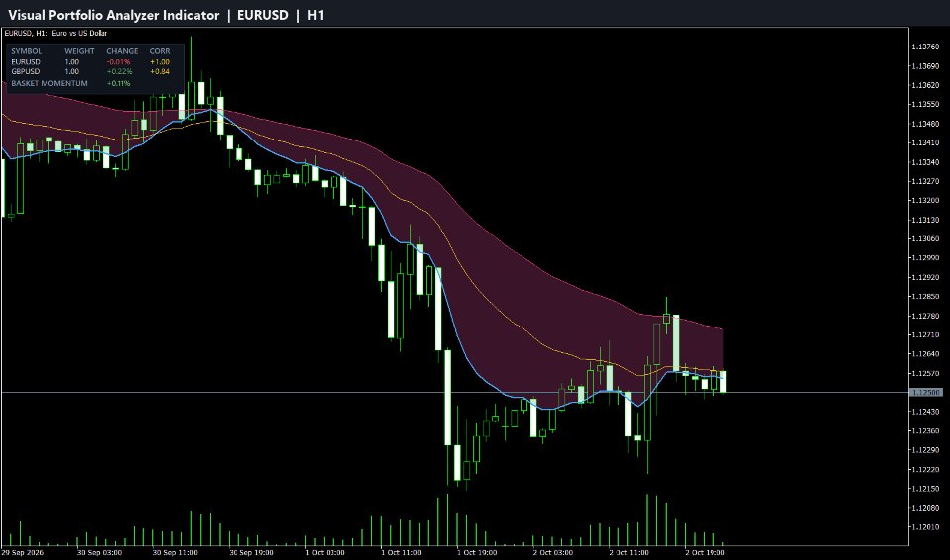Click price axis label 1.12780
Image resolution: width=950 pixels, height=560 pixels.
(x=927, y=316)
